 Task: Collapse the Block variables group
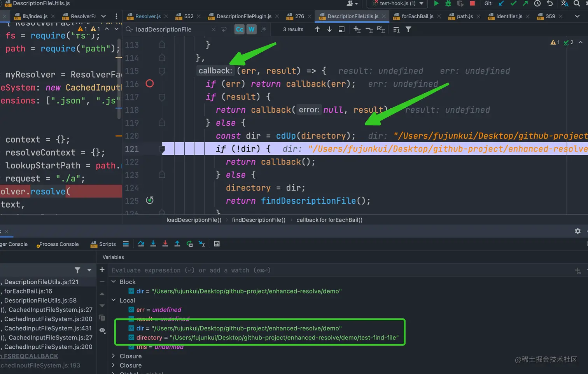point(114,281)
